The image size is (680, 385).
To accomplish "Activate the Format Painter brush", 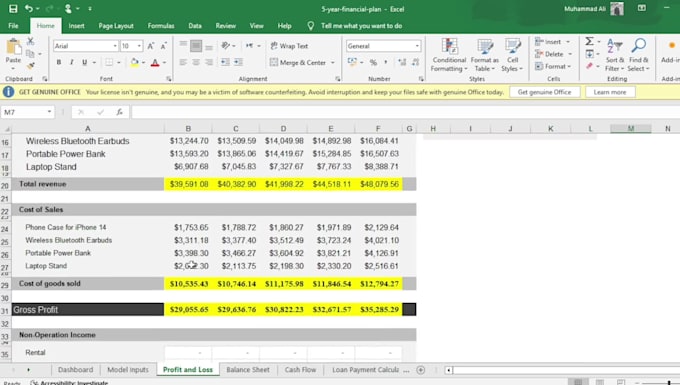I will (x=30, y=66).
